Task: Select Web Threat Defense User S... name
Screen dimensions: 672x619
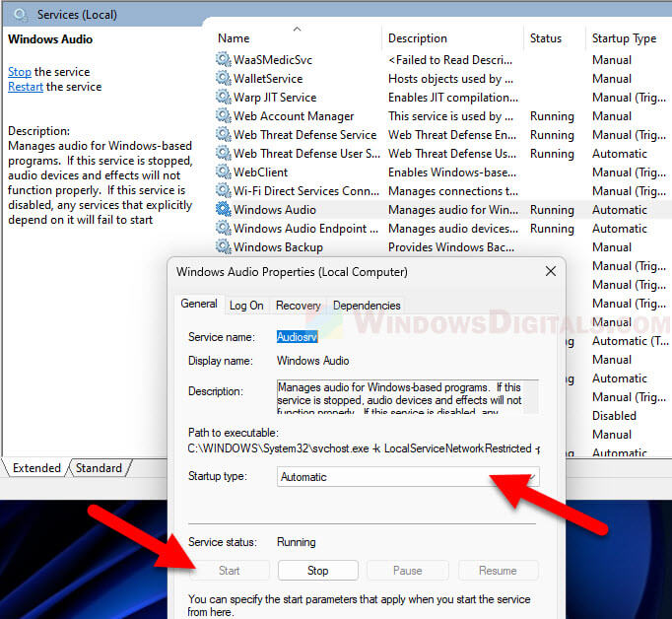Action: [306, 154]
